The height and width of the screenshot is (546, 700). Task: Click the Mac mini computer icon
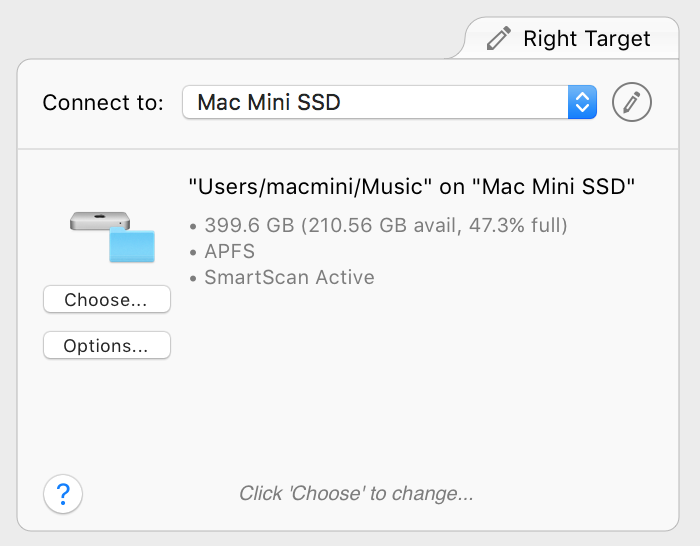coord(100,221)
